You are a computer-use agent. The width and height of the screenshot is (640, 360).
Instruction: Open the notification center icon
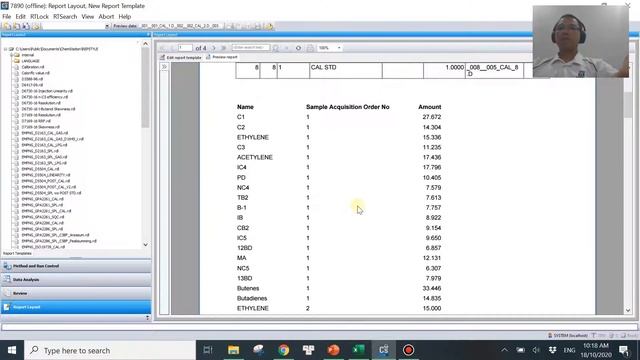(x=624, y=350)
